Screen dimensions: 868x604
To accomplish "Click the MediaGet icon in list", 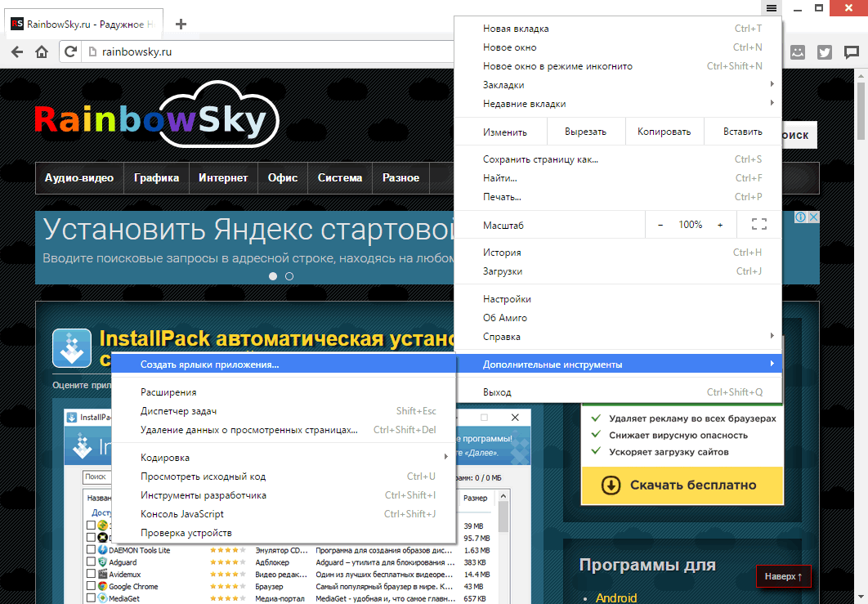I will click(x=102, y=598).
